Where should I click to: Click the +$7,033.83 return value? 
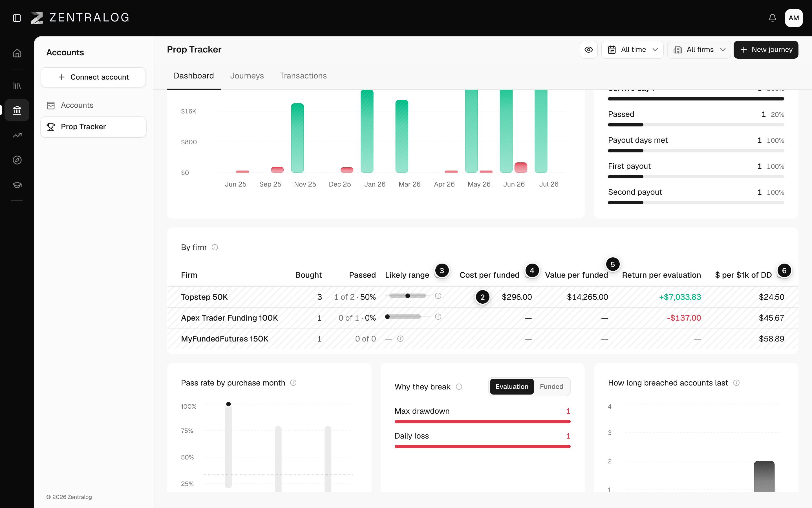[680, 297]
